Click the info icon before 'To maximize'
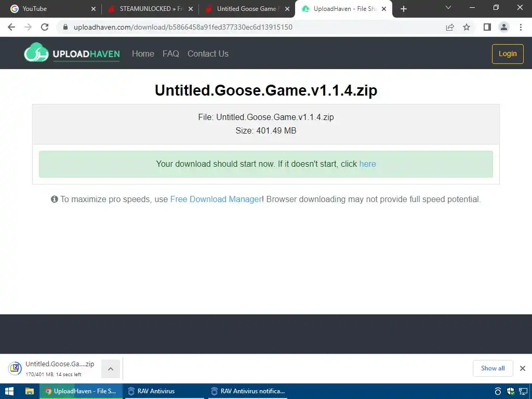 [54, 199]
